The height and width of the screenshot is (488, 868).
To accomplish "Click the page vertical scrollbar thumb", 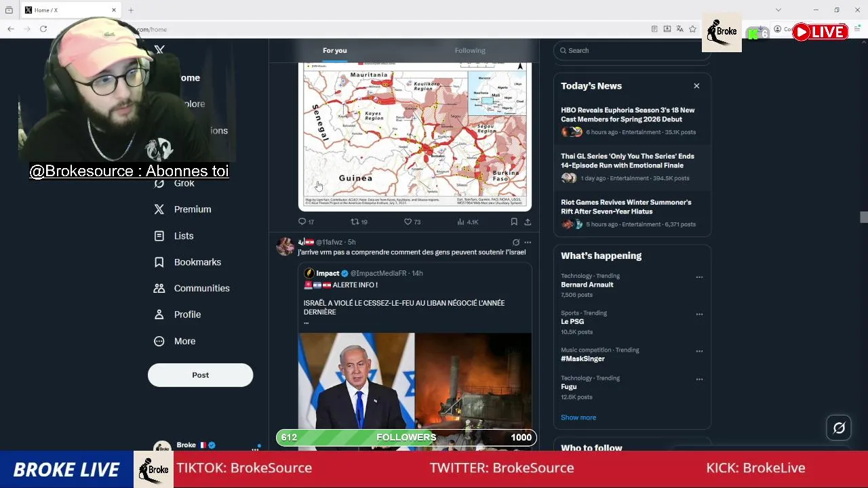I will 863,217.
